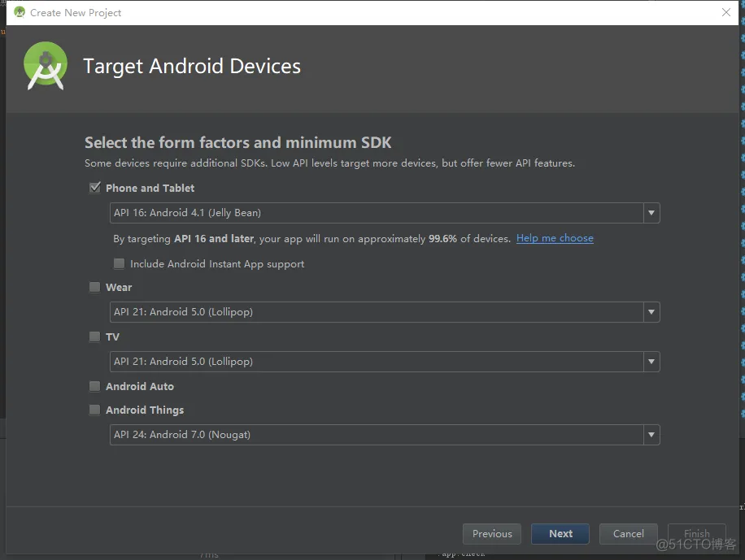745x560 pixels.
Task: Proceed with the Next button
Action: click(x=560, y=534)
